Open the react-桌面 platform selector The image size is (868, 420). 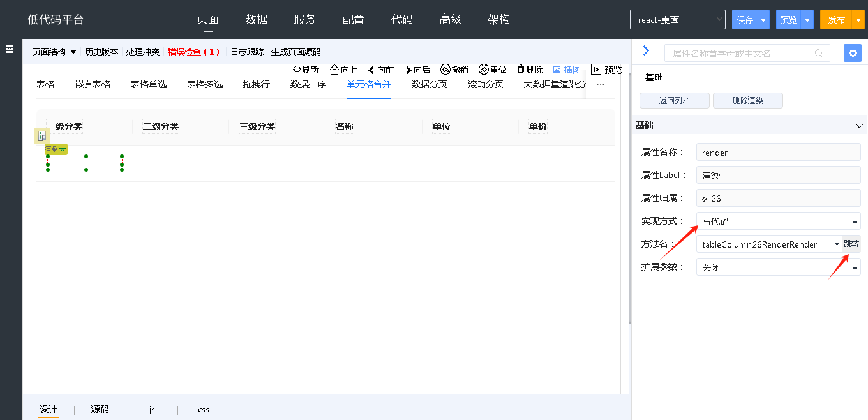click(x=678, y=20)
